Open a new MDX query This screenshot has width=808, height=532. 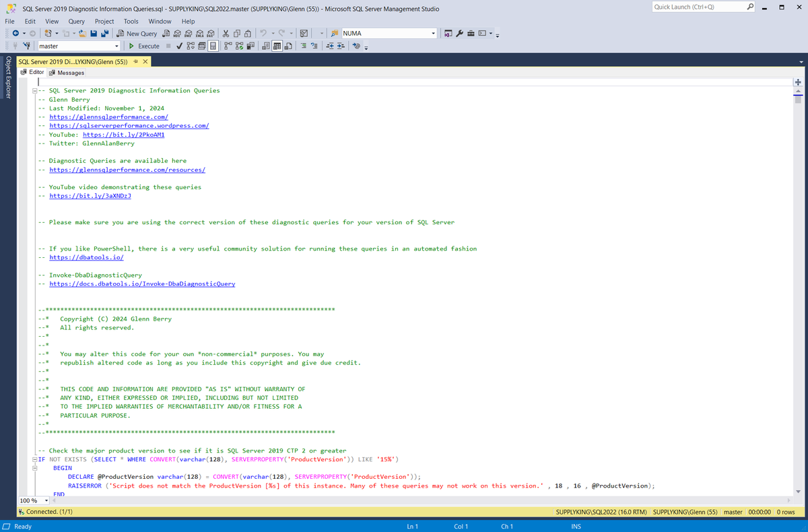177,33
